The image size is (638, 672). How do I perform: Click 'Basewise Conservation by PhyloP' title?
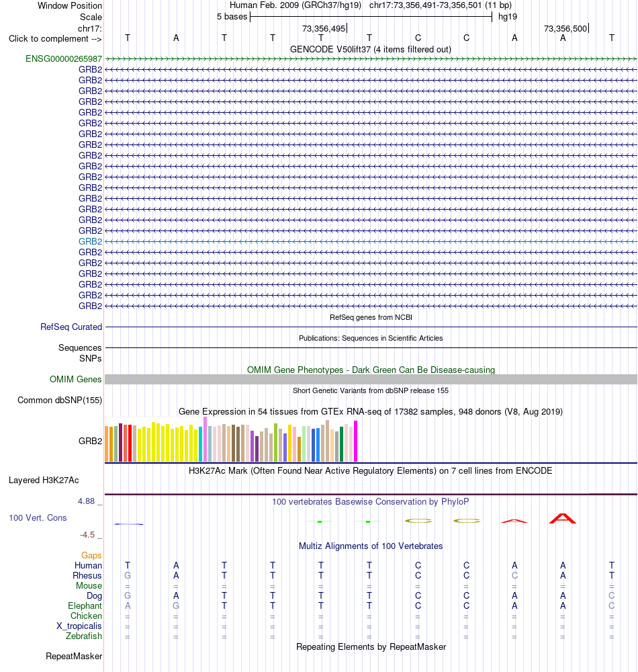coord(371,501)
